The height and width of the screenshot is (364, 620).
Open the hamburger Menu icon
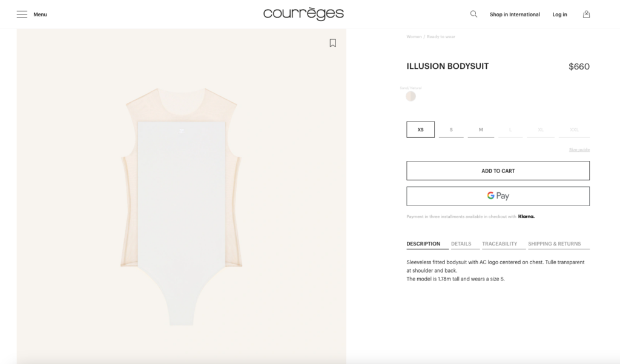click(22, 15)
